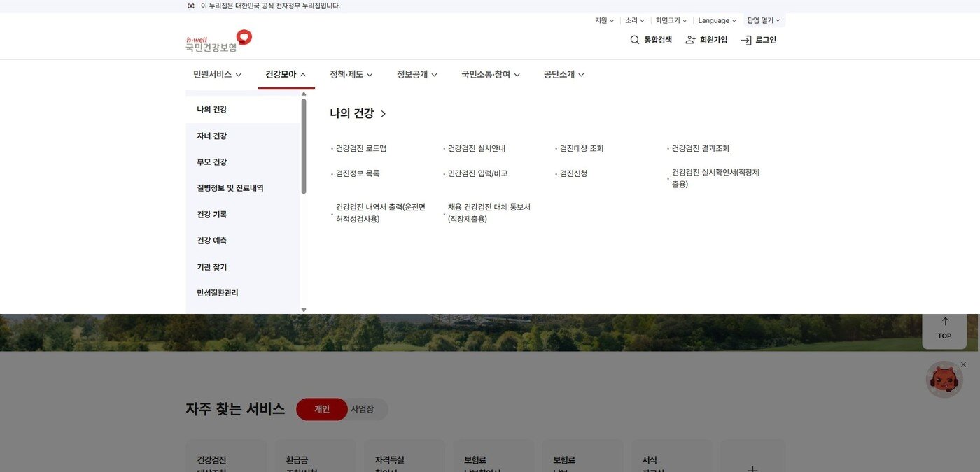Expand the 국민소통·참여 menu
980x472 pixels.
491,74
